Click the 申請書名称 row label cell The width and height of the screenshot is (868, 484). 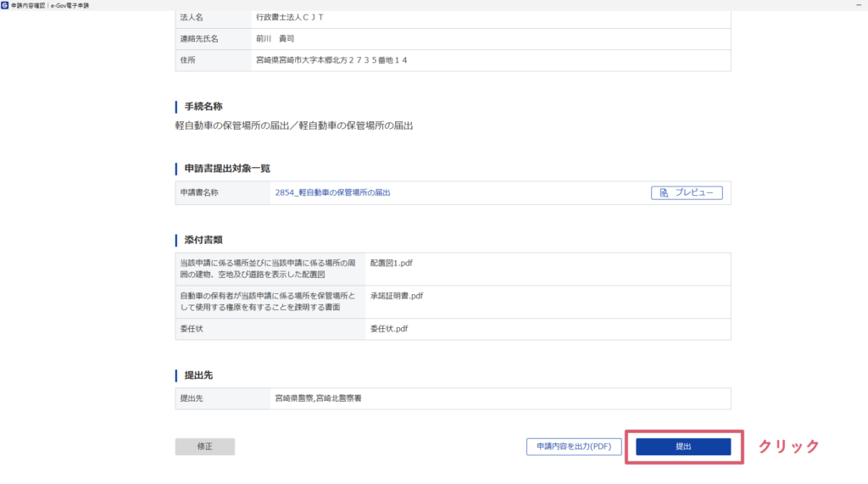pyautogui.click(x=199, y=192)
